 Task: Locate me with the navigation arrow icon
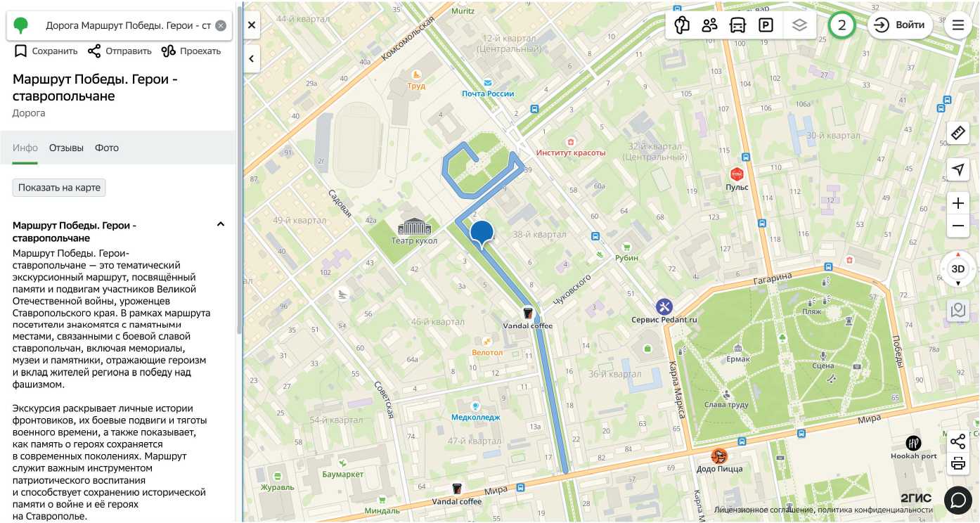tap(958, 169)
